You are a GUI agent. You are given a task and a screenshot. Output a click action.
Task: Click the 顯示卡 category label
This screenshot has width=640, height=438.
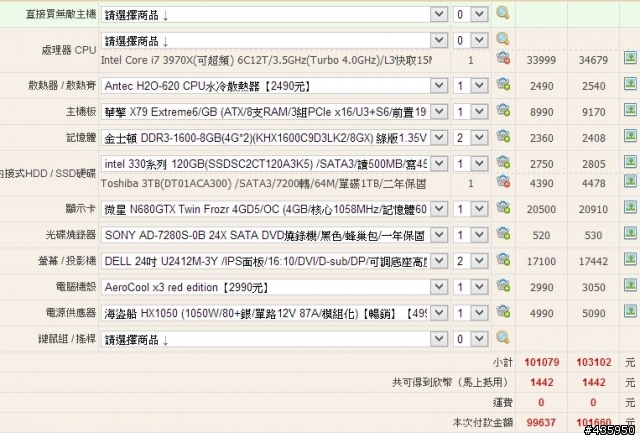(x=80, y=209)
